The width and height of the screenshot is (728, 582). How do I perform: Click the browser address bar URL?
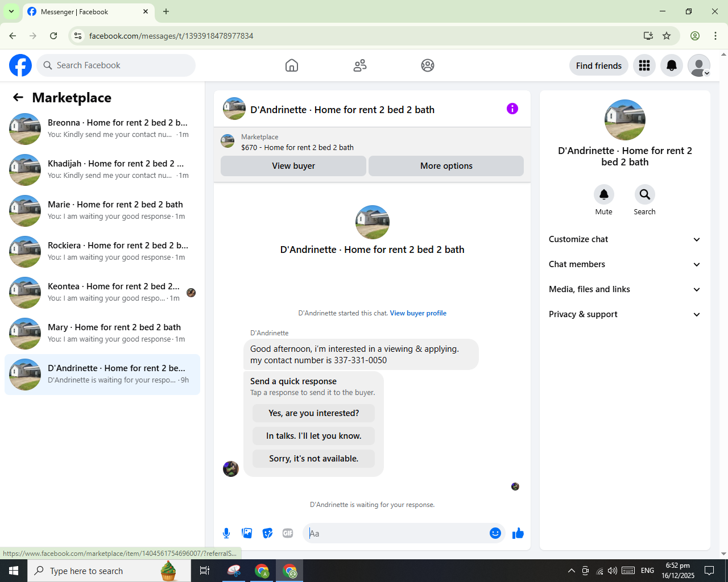[x=171, y=36]
